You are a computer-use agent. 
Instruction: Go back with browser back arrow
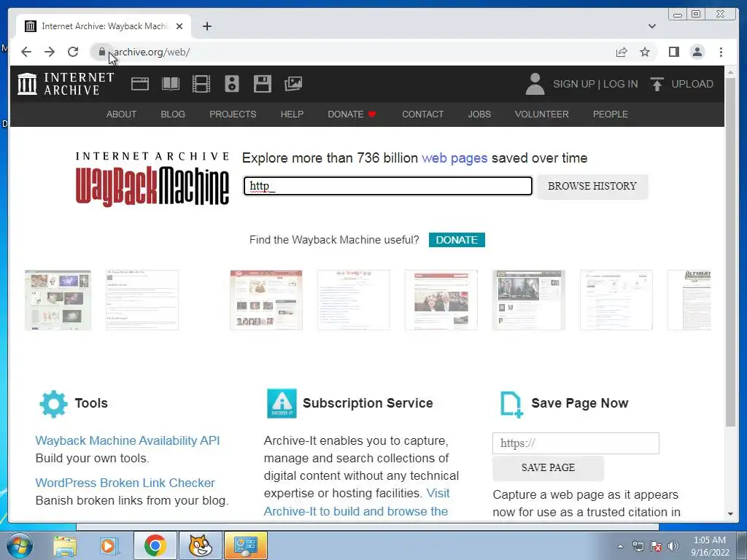26,52
